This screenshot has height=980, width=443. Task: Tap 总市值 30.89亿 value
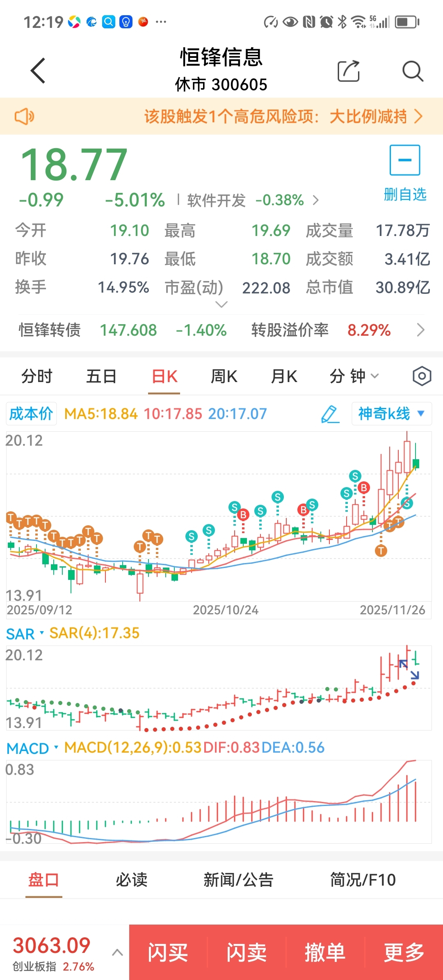(x=403, y=287)
